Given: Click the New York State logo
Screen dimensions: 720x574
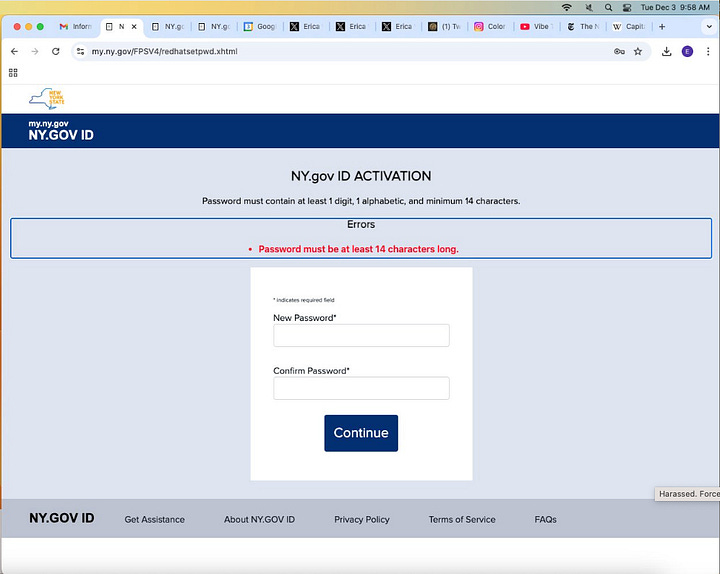Looking at the screenshot, I should tap(47, 98).
